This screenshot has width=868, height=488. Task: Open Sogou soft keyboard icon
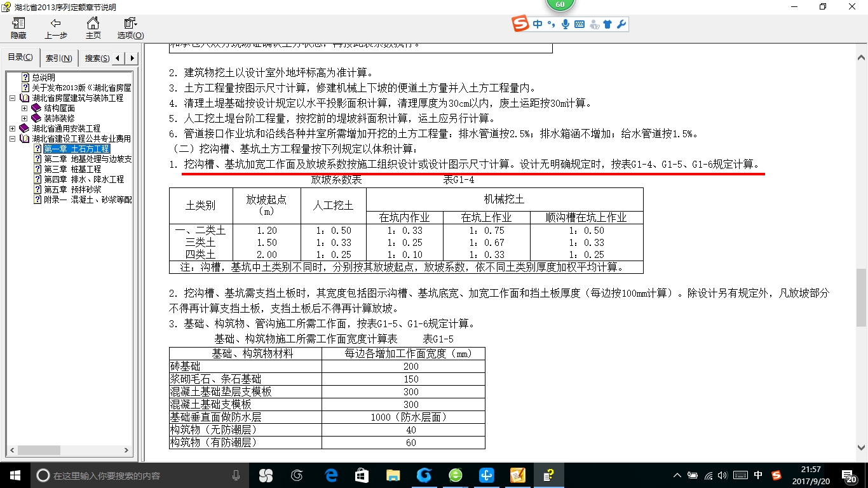click(579, 24)
